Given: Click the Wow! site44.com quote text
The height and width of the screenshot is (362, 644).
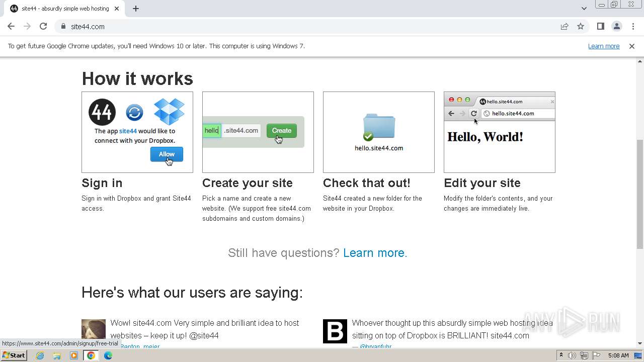Looking at the screenshot, I should [205, 329].
